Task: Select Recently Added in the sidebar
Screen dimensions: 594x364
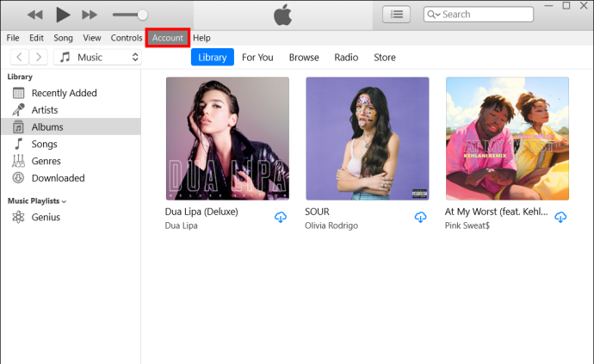Action: click(x=64, y=93)
